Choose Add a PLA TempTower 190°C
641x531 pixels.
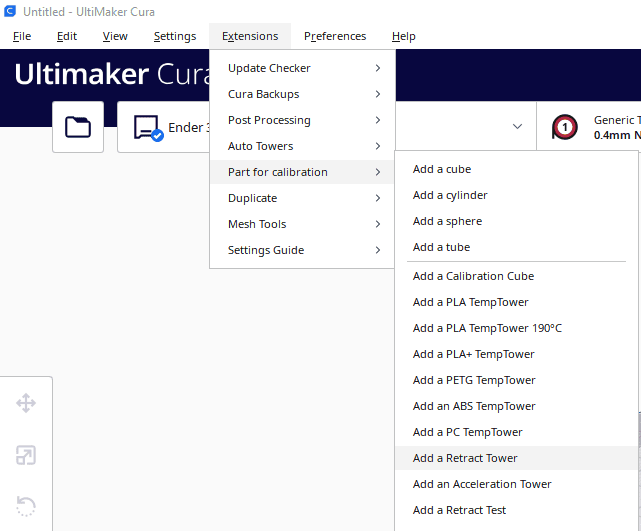click(516, 328)
